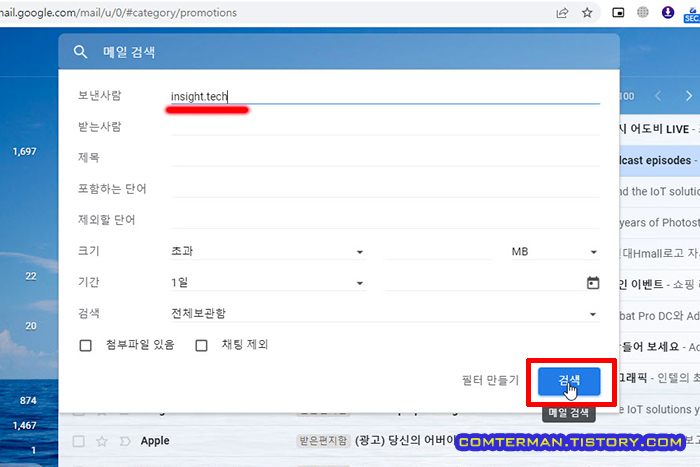Screen dimensions: 700x467
Task: Go to previous page of emails
Action: (658, 96)
